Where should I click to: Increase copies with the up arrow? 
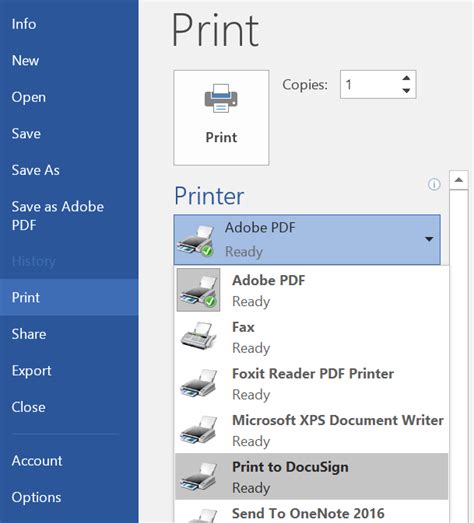click(x=406, y=78)
